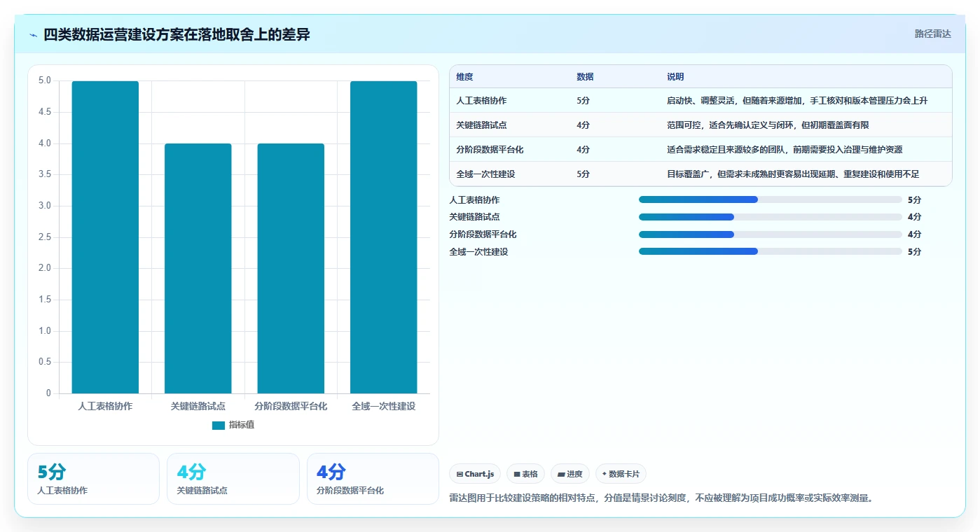Click the 说明 column header

675,77
